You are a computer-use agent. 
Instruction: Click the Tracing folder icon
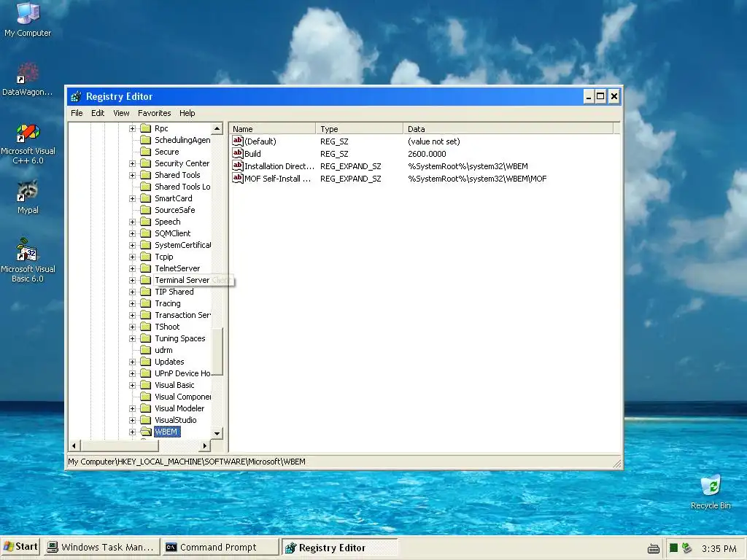click(x=146, y=303)
